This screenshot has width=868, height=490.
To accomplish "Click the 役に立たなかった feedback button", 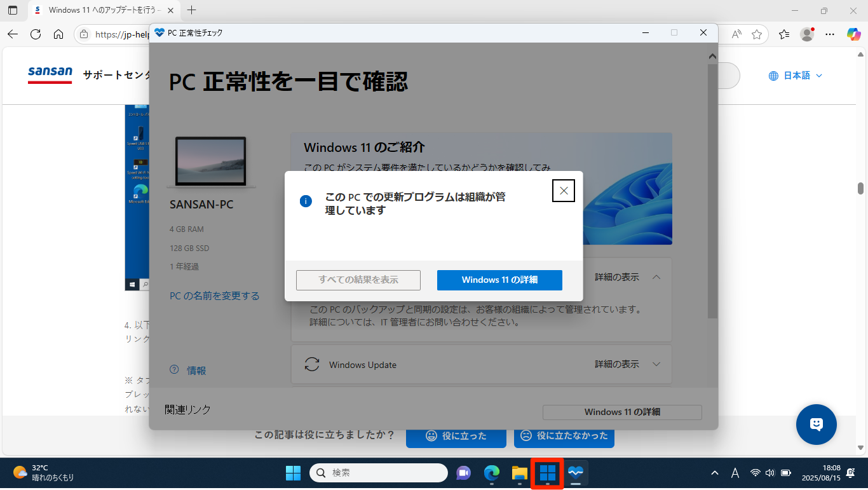I will point(564,436).
